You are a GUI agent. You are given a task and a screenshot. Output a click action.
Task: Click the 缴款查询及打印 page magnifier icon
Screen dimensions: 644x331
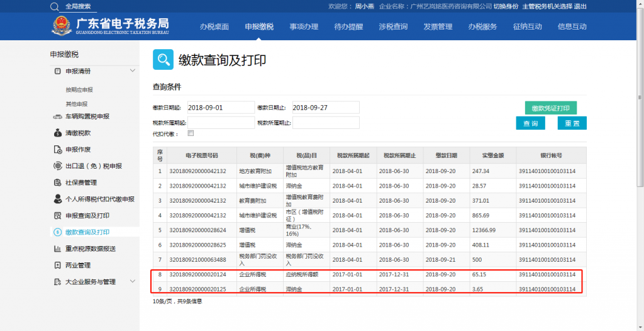(x=163, y=60)
